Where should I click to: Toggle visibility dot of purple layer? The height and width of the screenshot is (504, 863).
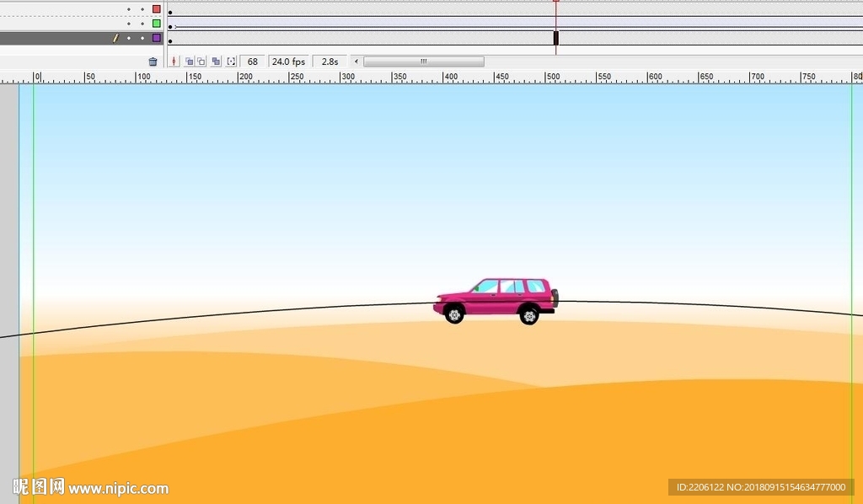point(129,38)
